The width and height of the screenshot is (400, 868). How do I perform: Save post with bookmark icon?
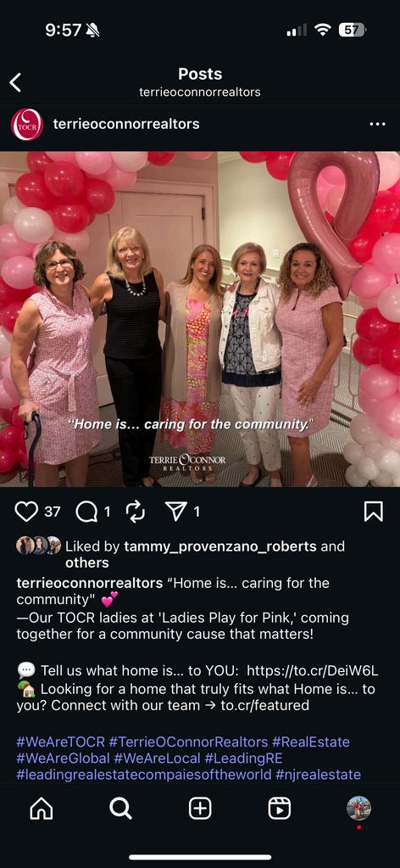(374, 512)
